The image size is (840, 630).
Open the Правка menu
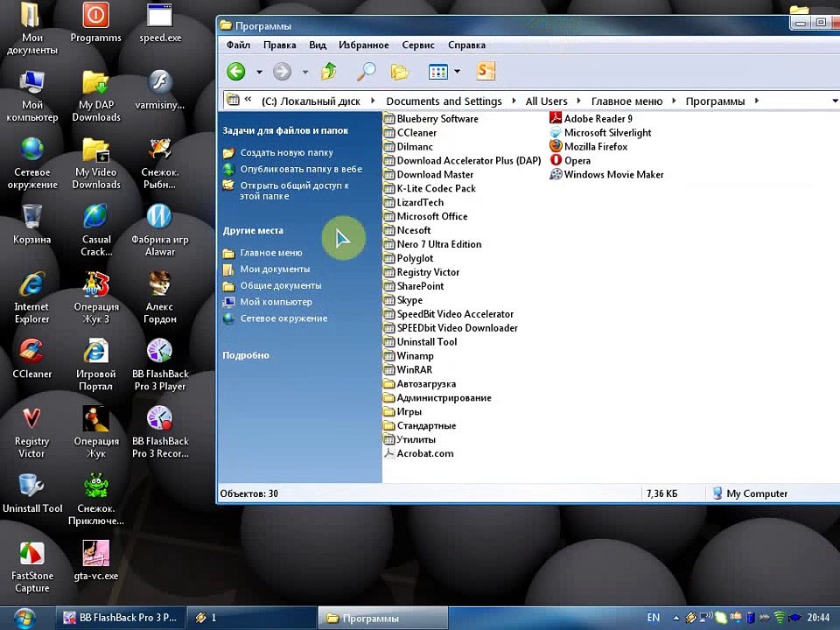point(280,45)
